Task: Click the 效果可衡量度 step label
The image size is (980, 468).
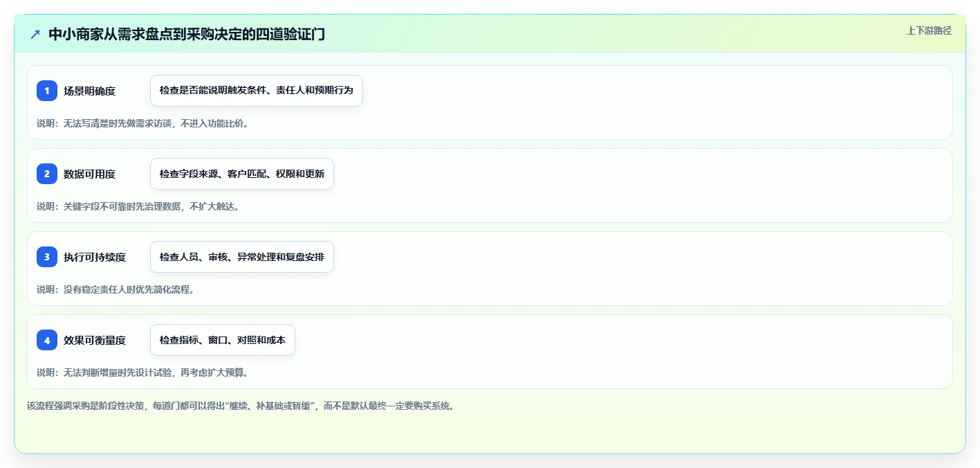Action: click(x=95, y=340)
